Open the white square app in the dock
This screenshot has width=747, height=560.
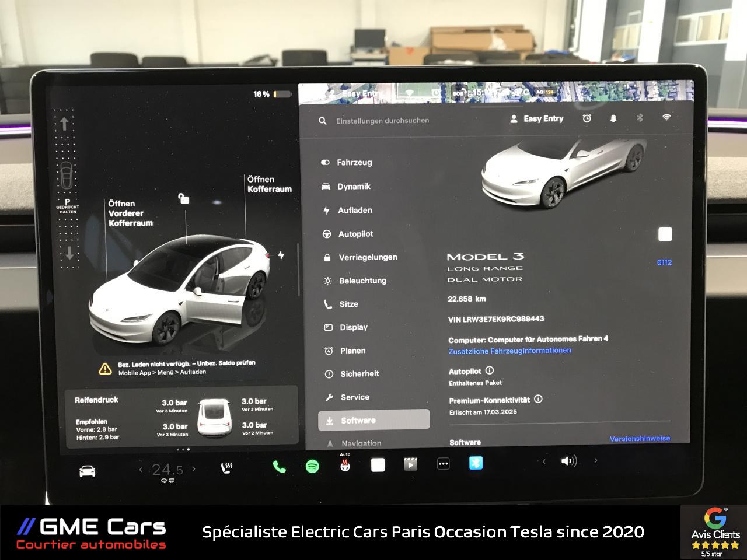(378, 465)
